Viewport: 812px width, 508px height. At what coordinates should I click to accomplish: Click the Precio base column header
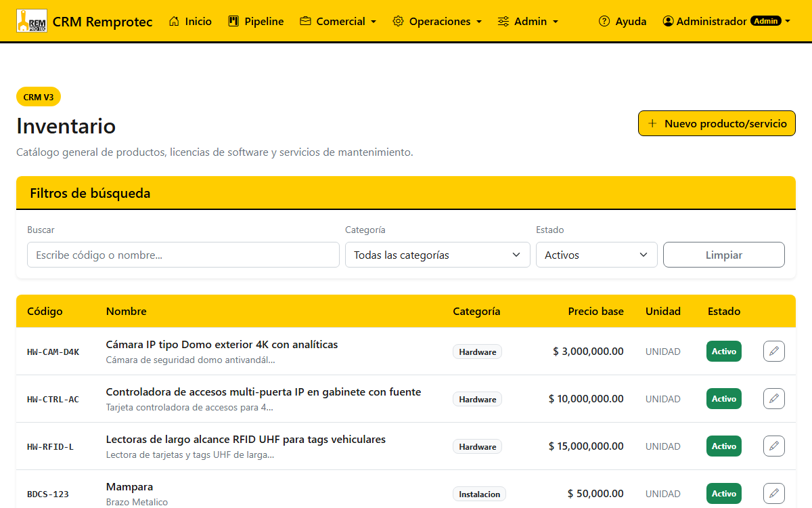coord(595,311)
